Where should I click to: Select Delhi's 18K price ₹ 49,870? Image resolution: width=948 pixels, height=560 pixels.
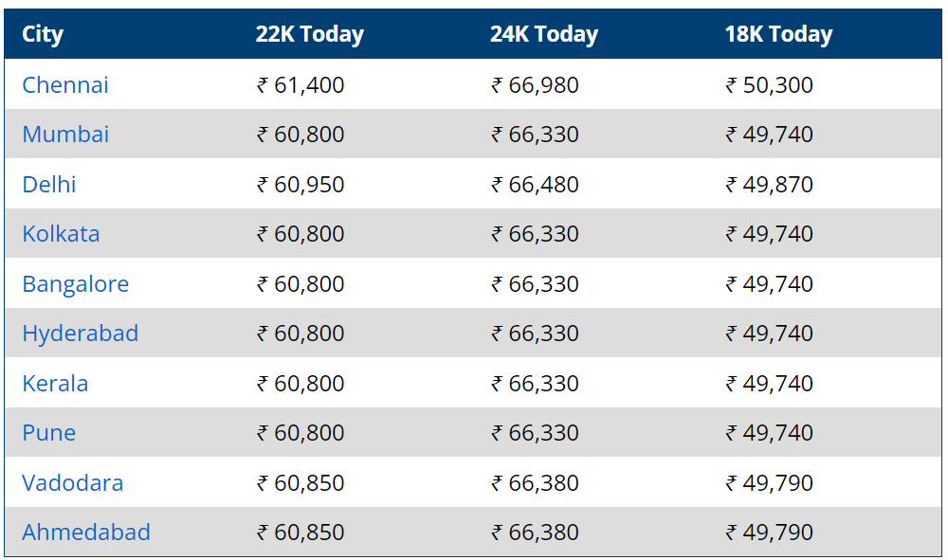click(769, 184)
